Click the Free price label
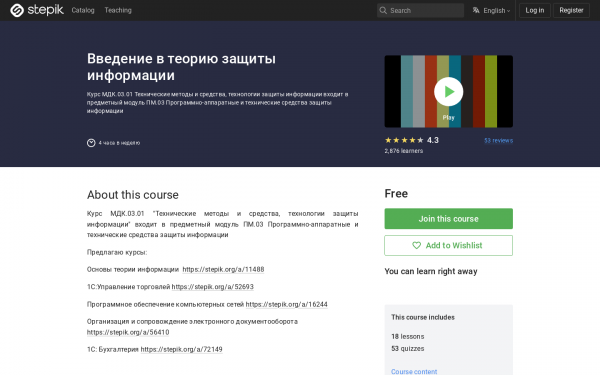This screenshot has width=600, height=375. [396, 194]
